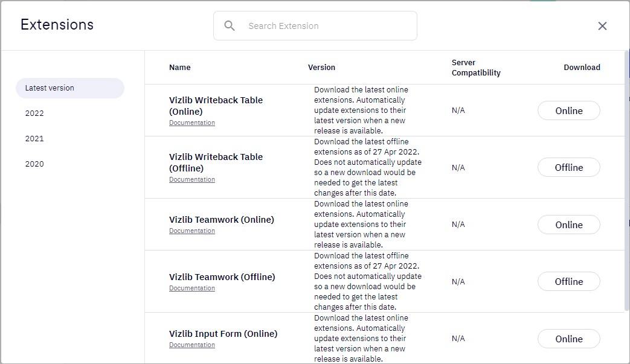
Task: Switch to the 2021 versions list
Action: pyautogui.click(x=34, y=138)
